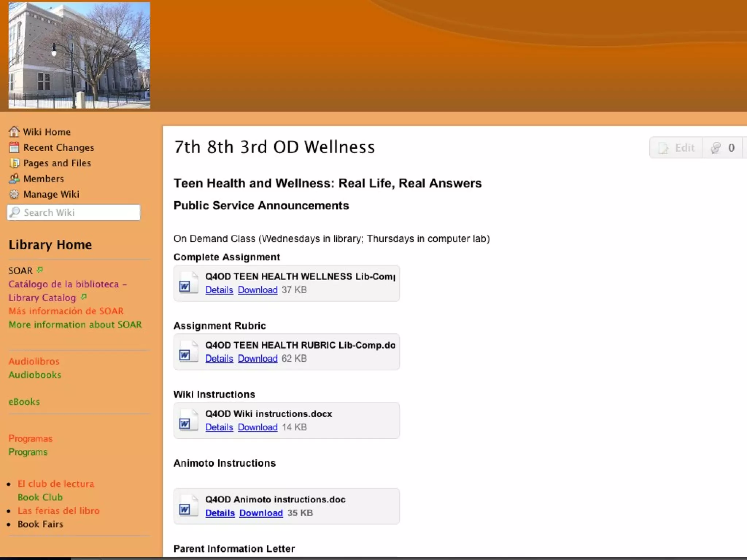Open the comments counter button
The width and height of the screenshot is (747, 560).
723,148
